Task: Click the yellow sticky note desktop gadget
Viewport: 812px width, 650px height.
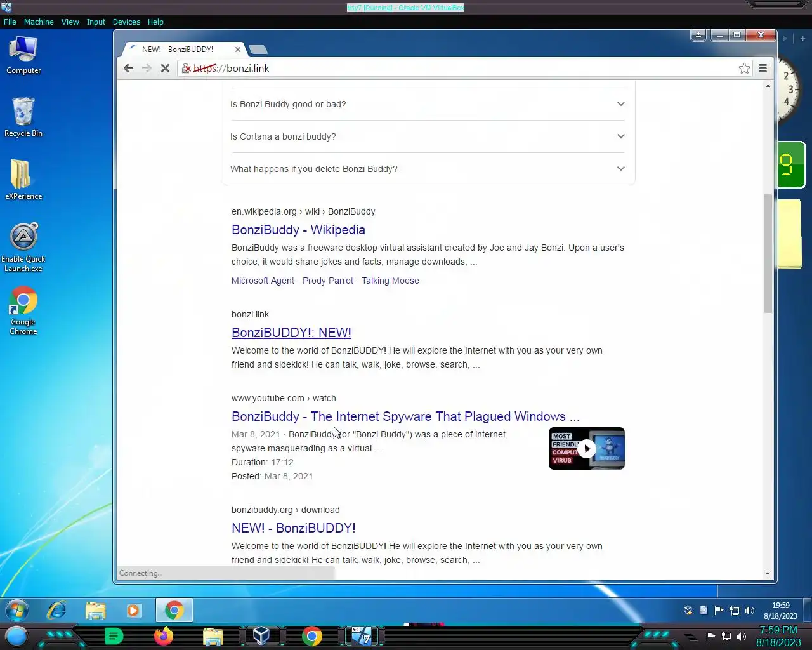Action: tap(790, 234)
